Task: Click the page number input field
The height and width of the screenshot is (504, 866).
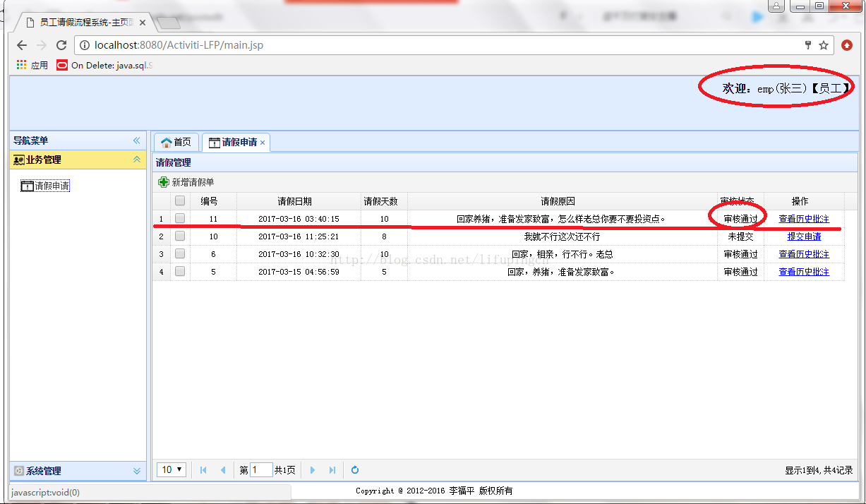Action: [261, 469]
